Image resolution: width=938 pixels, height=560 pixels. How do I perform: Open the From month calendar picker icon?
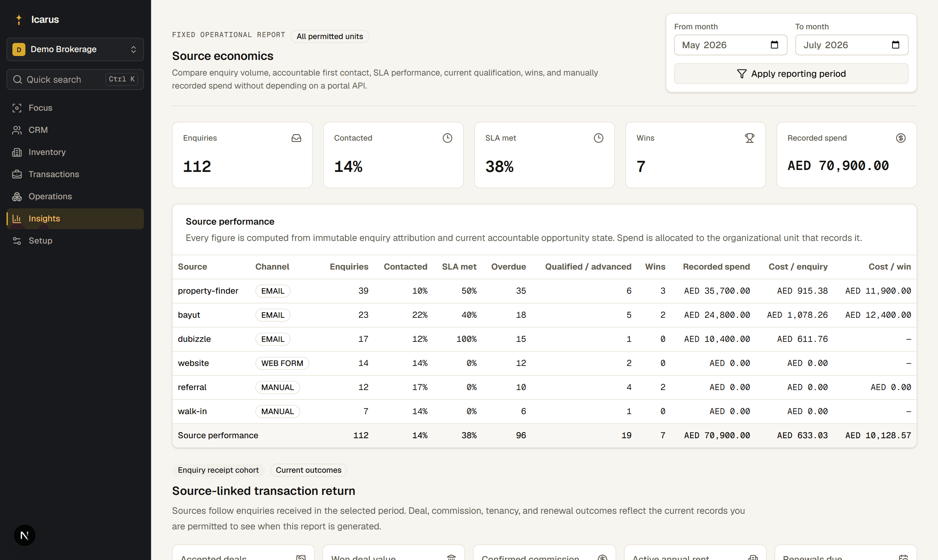tap(775, 45)
